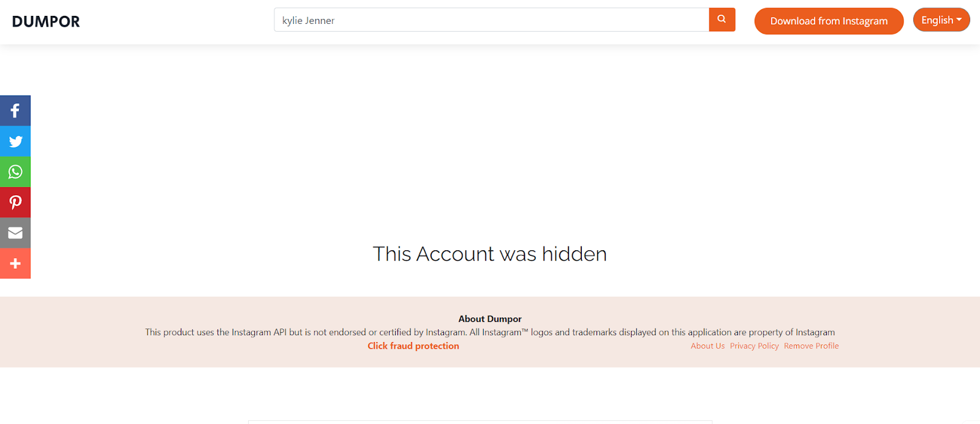The width and height of the screenshot is (980, 424).
Task: Share page via WhatsApp icon
Action: coord(15,172)
